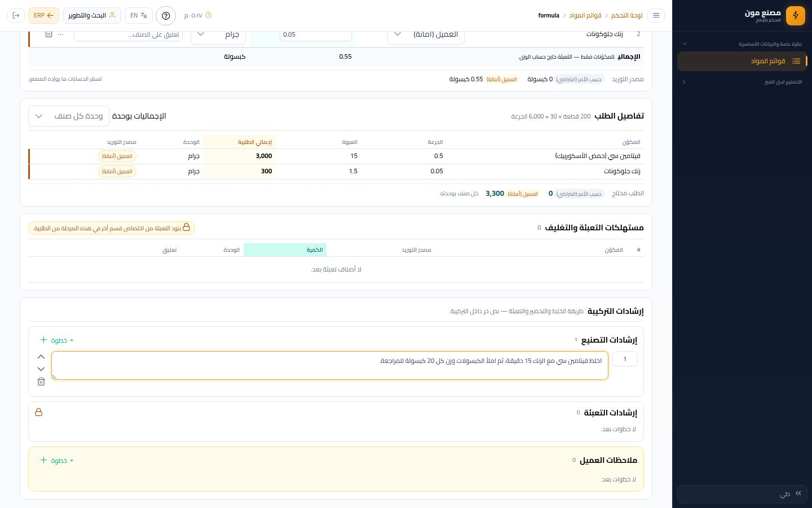Add a step to إرشادات التصنيع
This screenshot has height=508, width=812.
tap(57, 340)
